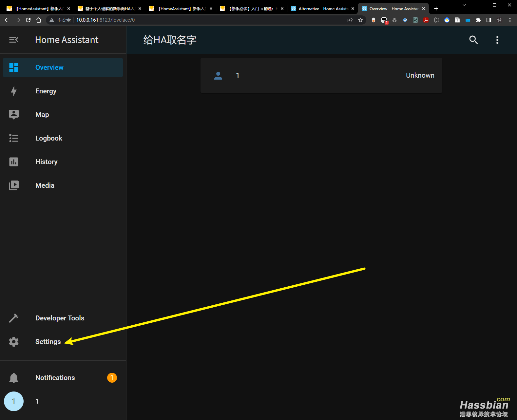Reload the page in the browser
Screen dimensions: 517x420
(x=28, y=20)
